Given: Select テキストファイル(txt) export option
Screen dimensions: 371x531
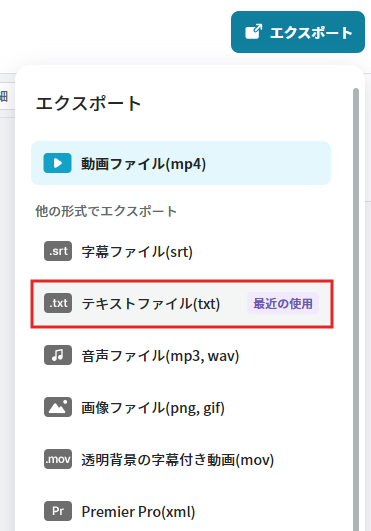Looking at the screenshot, I should click(x=182, y=303).
